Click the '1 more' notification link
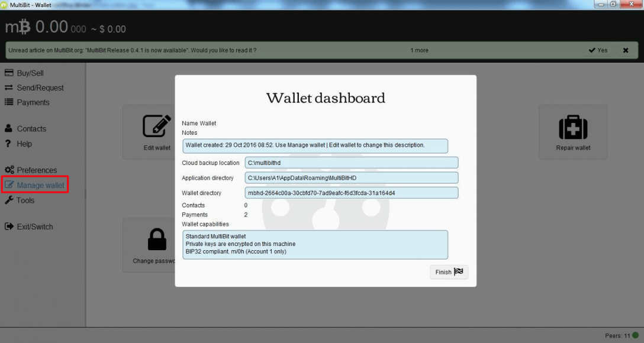Screen dimensions: 644x343 click(x=419, y=50)
